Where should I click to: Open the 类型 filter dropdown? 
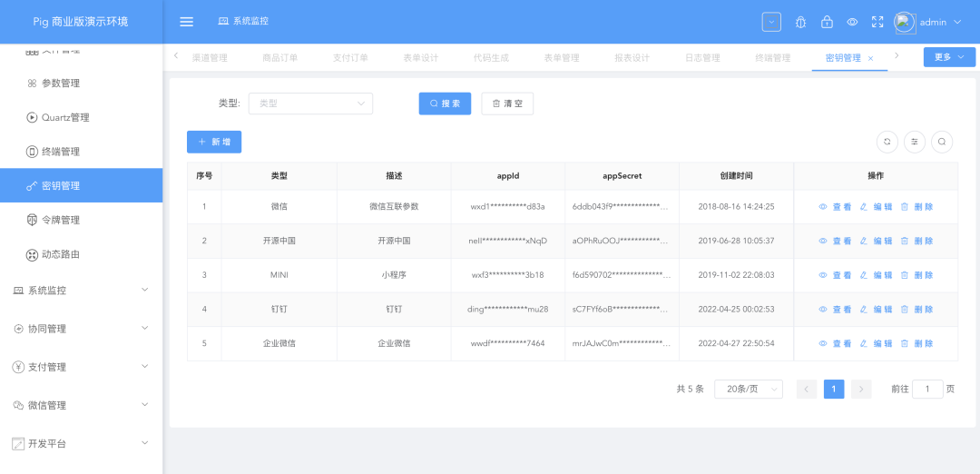point(310,104)
